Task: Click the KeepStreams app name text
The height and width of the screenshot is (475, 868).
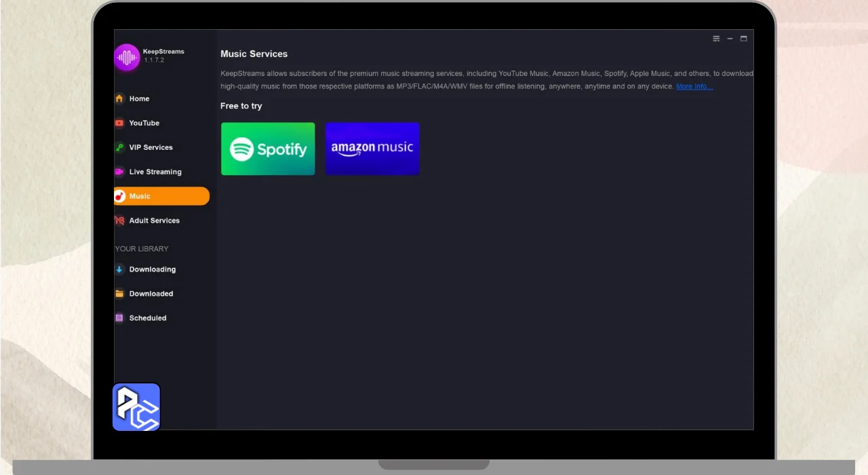Action: pyautogui.click(x=163, y=52)
